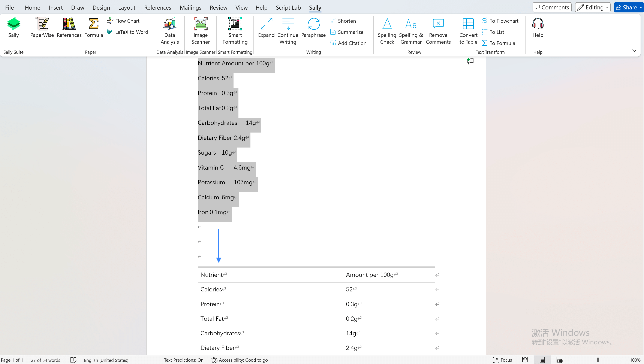The width and height of the screenshot is (644, 364).
Task: Collapse the ribbon with the chevron
Action: [x=634, y=51]
